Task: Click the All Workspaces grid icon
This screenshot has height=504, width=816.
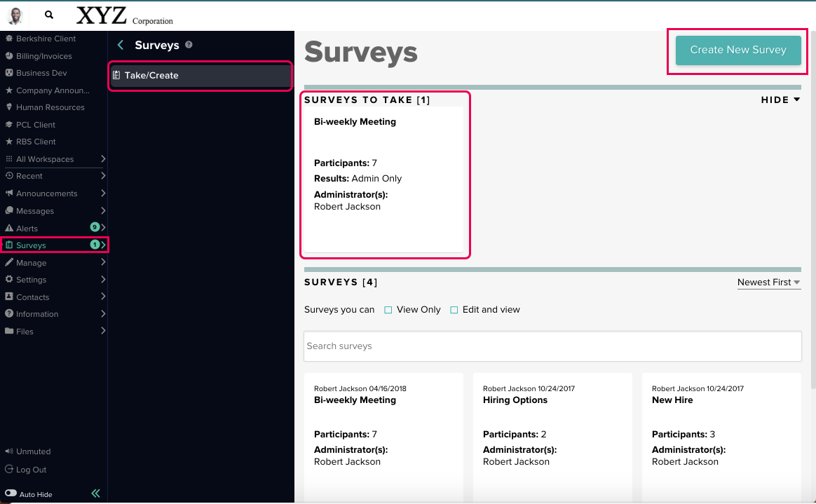Action: 9,158
